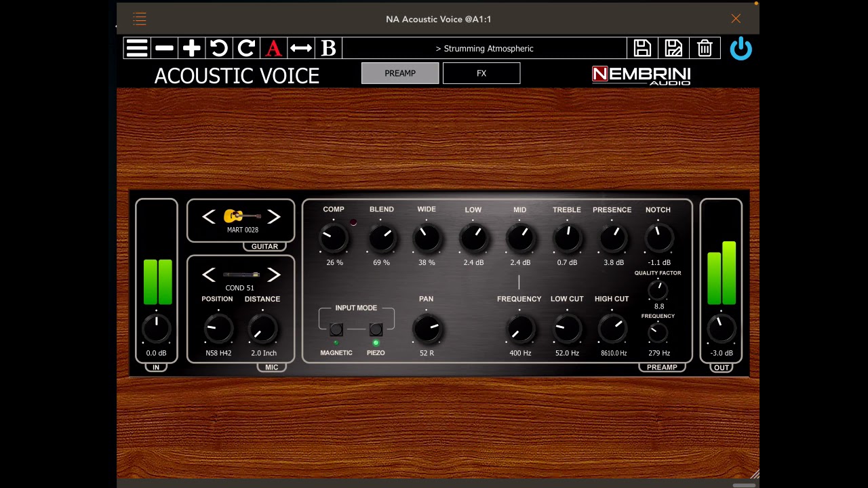Screen dimensions: 868x488
Task: Click the -3.0 dB output value
Action: click(722, 353)
